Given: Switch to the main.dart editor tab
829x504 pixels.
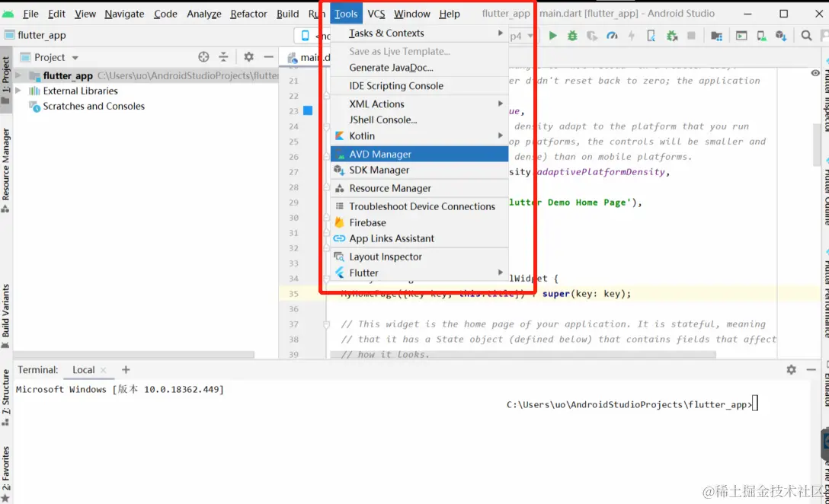Looking at the screenshot, I should (x=309, y=58).
